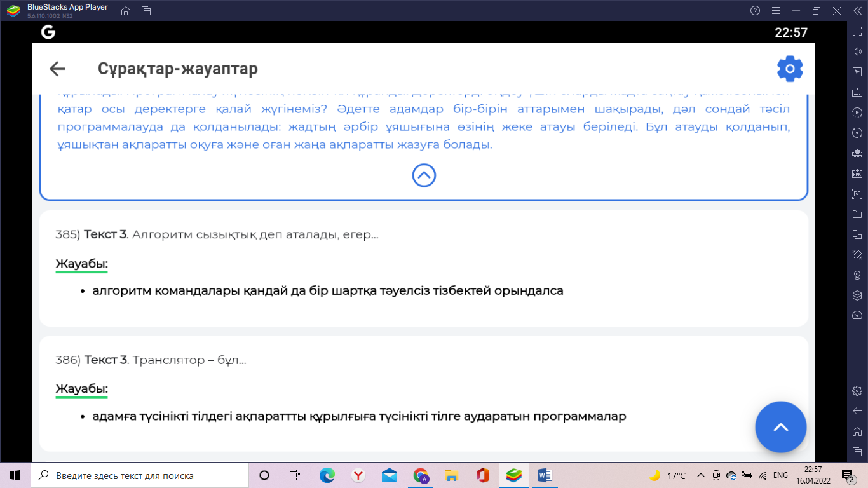Image resolution: width=868 pixels, height=488 pixels.
Task: Open Microsoft Office on taskbar
Action: (x=483, y=475)
